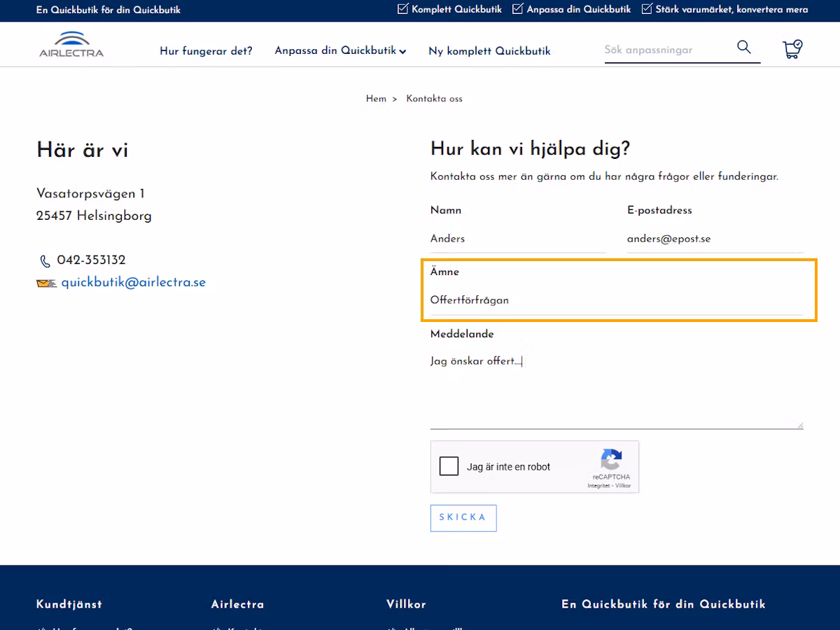
Task: Click the checkmark icon beside Stärk varumärket
Action: (647, 9)
